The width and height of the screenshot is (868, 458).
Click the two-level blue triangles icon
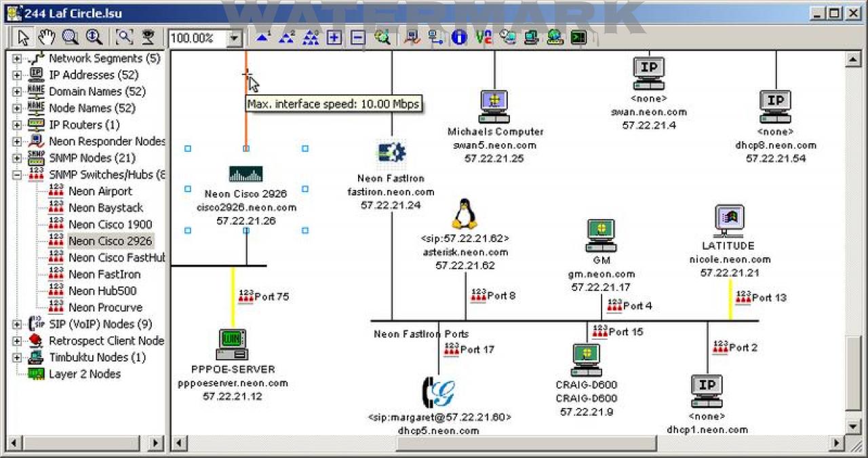click(x=287, y=37)
